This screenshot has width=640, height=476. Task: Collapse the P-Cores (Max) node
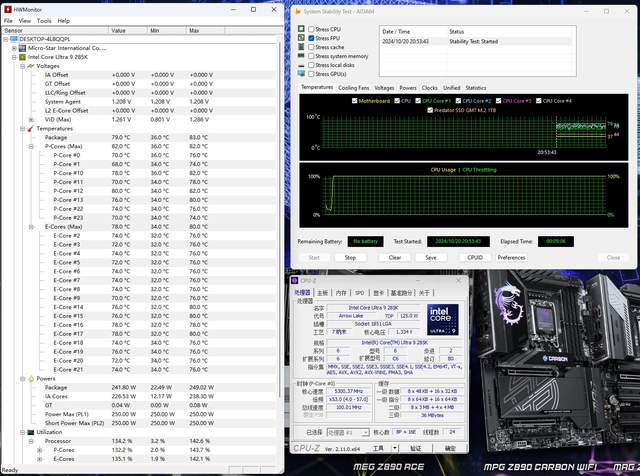point(31,147)
